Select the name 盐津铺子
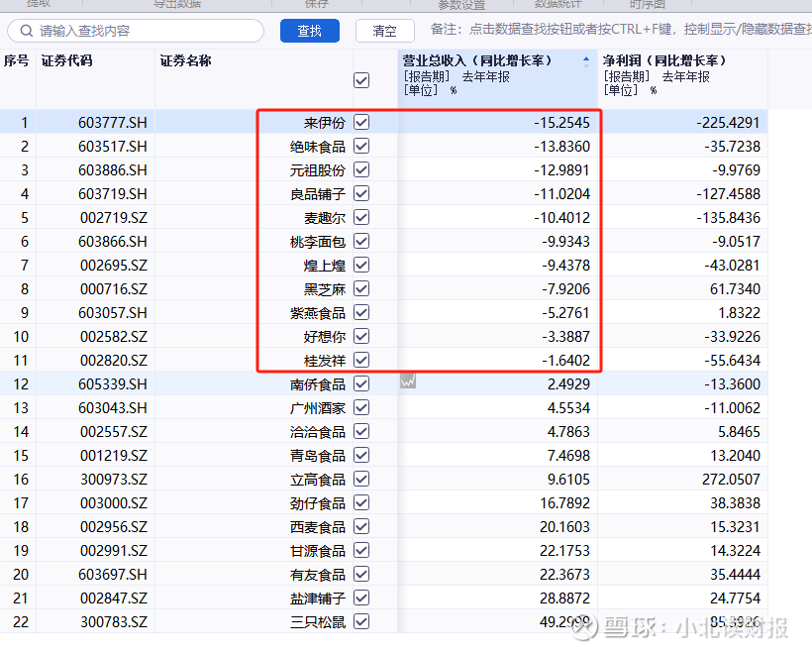 click(318, 599)
